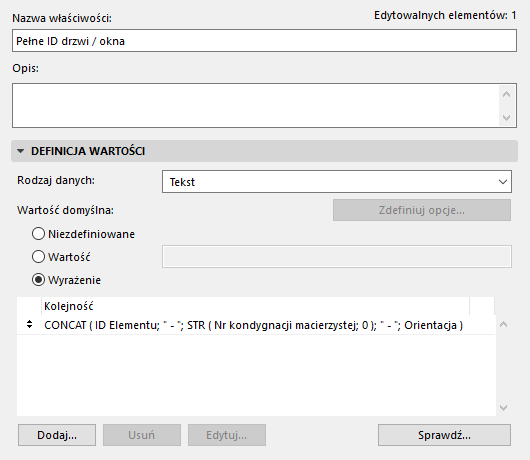The image size is (530, 460).
Task: Click the disabled Zdefiniuj opcje button
Action: click(x=422, y=210)
